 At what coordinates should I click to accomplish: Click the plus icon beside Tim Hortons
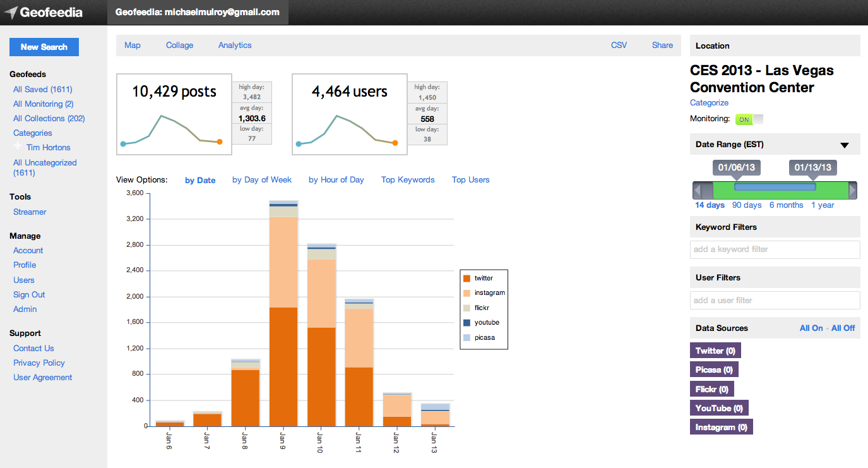pos(18,147)
